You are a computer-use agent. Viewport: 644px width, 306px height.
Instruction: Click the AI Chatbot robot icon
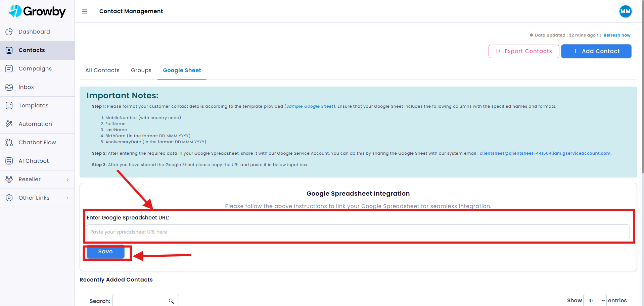pos(9,161)
